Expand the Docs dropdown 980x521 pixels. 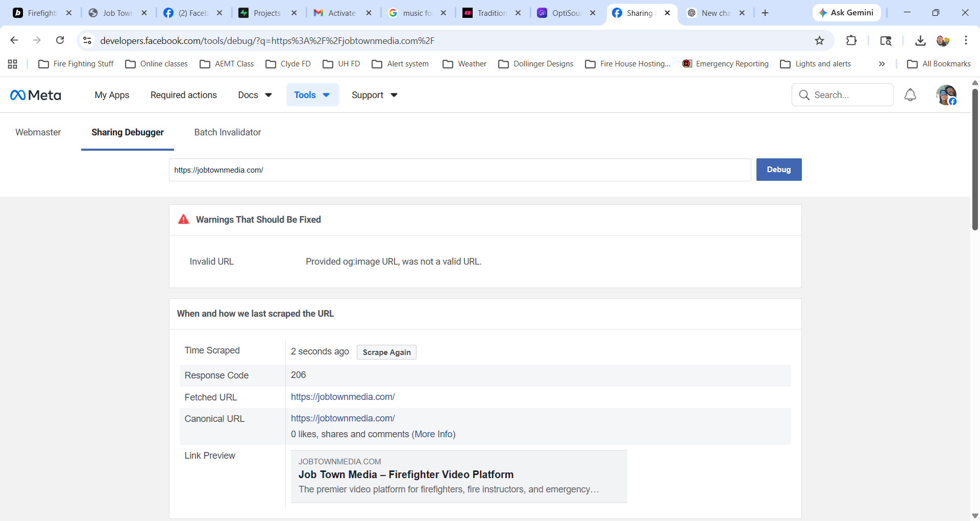(x=255, y=95)
